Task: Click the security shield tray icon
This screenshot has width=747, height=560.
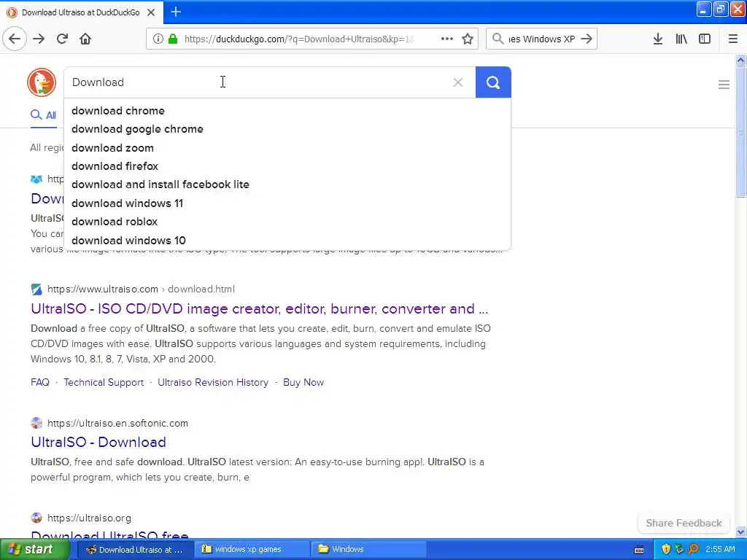Action: pos(666,549)
